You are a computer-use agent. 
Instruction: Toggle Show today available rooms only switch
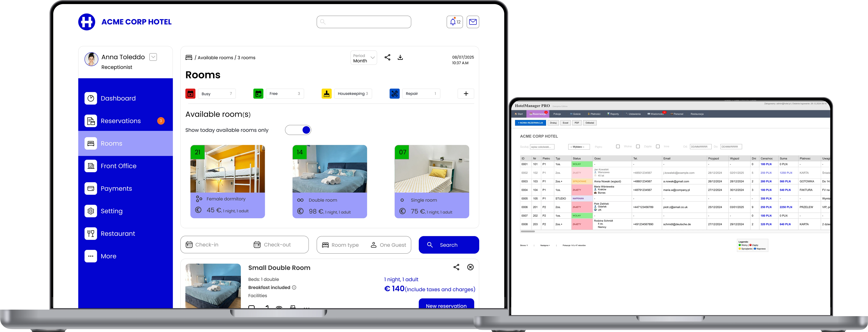[298, 130]
